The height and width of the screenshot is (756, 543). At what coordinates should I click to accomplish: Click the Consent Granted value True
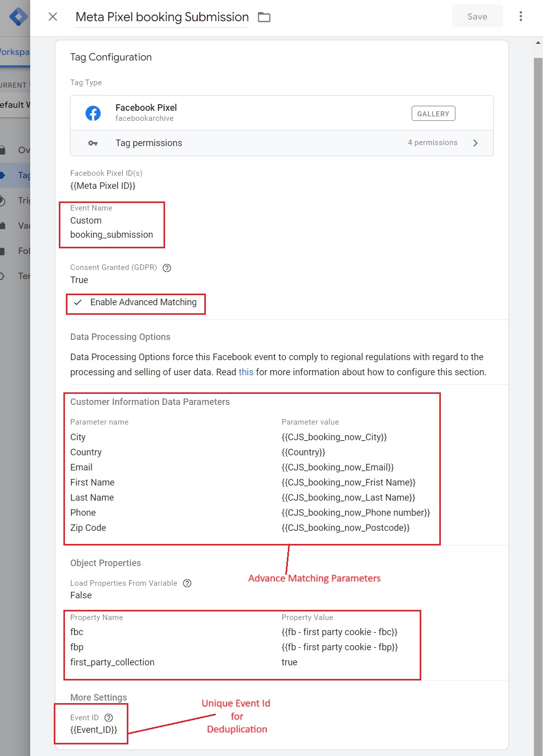tap(79, 280)
